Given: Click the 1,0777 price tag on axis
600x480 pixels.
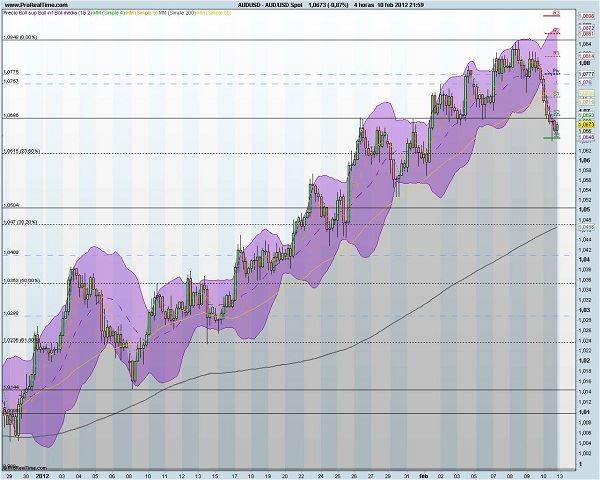Looking at the screenshot, I should click(587, 73).
